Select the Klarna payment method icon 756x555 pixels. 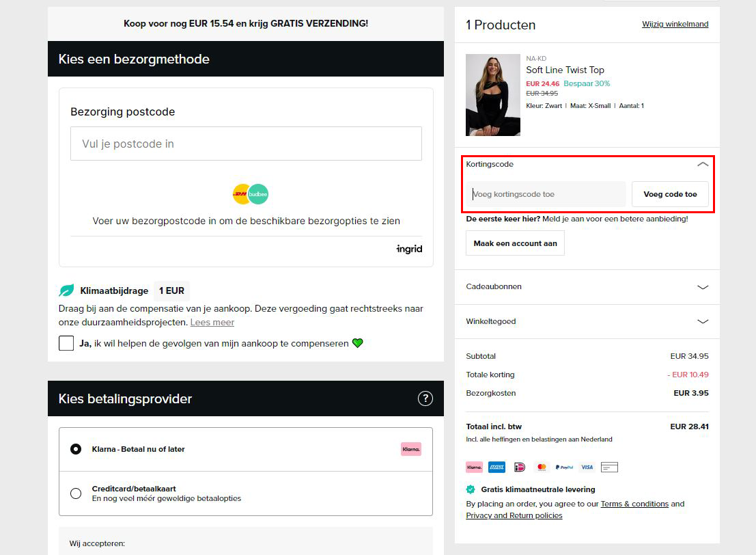(x=474, y=467)
